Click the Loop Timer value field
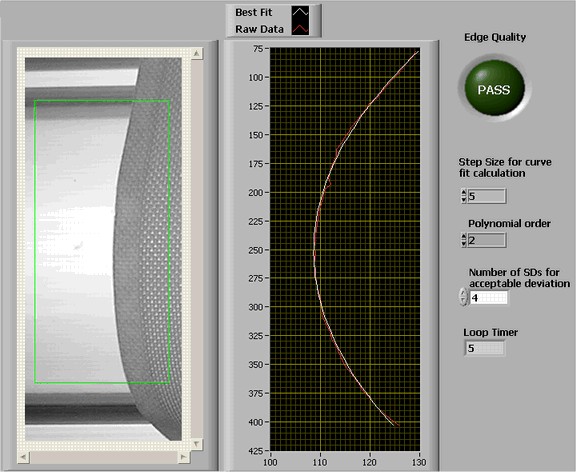Image resolution: width=576 pixels, height=472 pixels. 485,348
